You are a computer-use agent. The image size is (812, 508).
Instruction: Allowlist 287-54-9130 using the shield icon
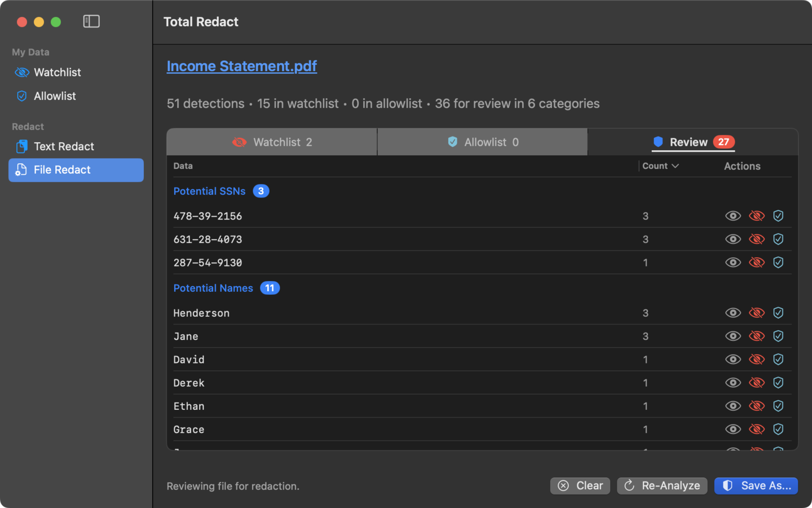(778, 262)
